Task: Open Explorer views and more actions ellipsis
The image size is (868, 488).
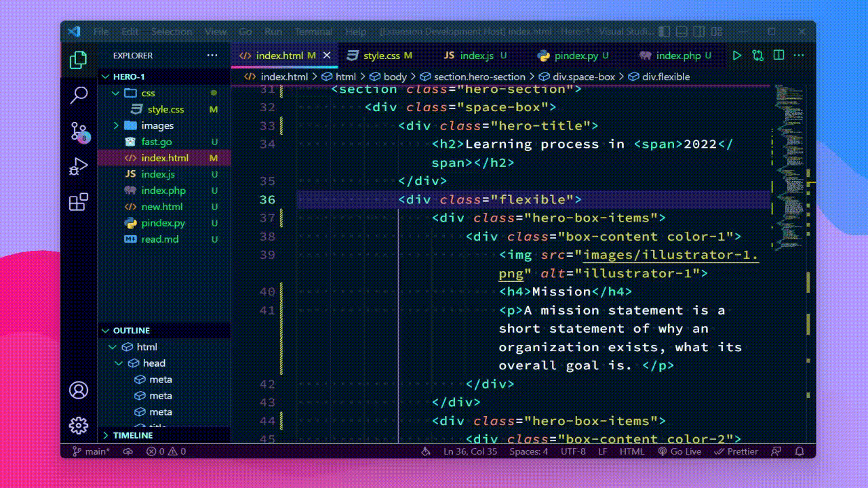Action: [x=212, y=56]
